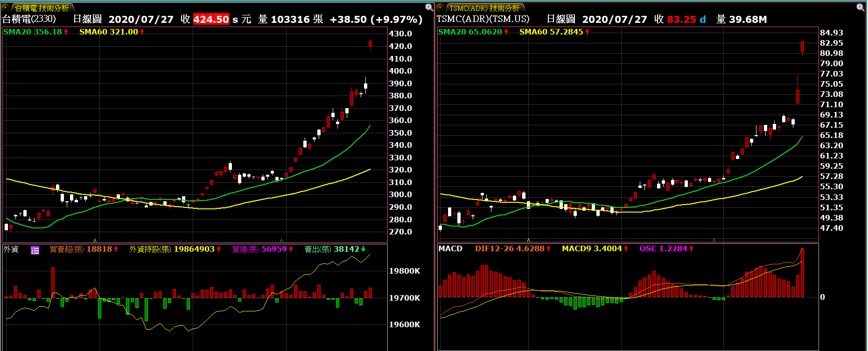This screenshot has width=868, height=351.
Task: Click the 430.0 price axis label
Action: click(400, 34)
